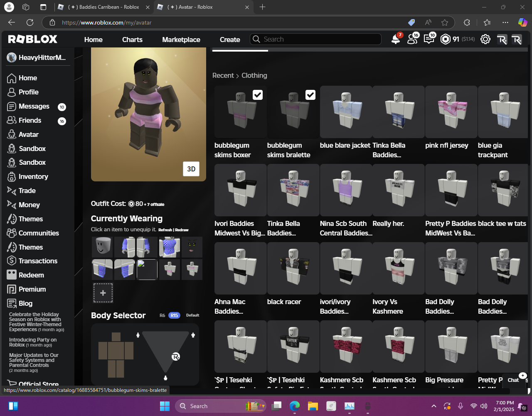Screen dimensions: 532x416
Task: Click the Windows Start button
Action: [165, 406]
